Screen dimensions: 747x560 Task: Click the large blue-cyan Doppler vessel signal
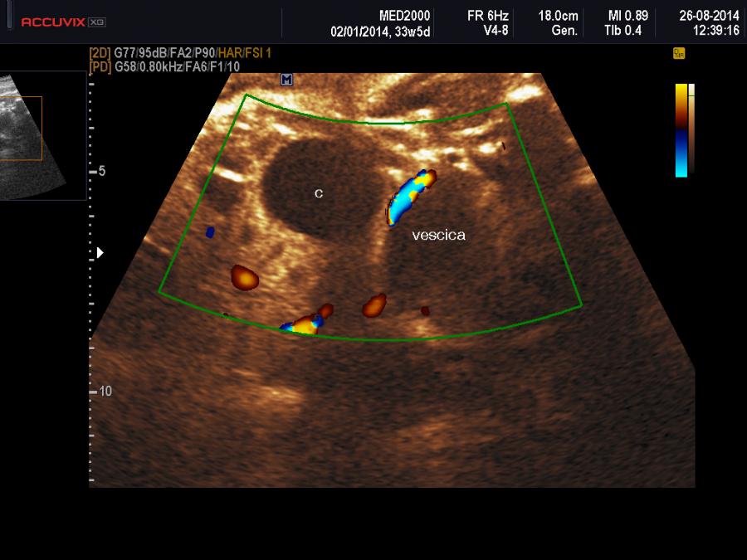coord(409,194)
